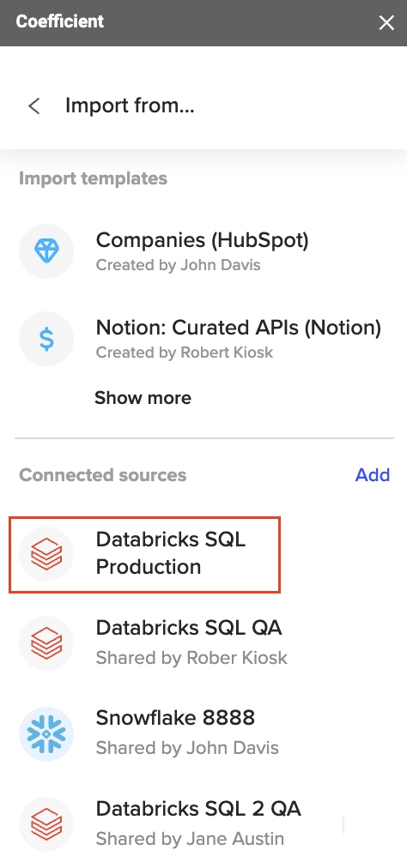This screenshot has width=407, height=868.
Task: Click the 'Connected sources' section heading
Action: point(102,475)
